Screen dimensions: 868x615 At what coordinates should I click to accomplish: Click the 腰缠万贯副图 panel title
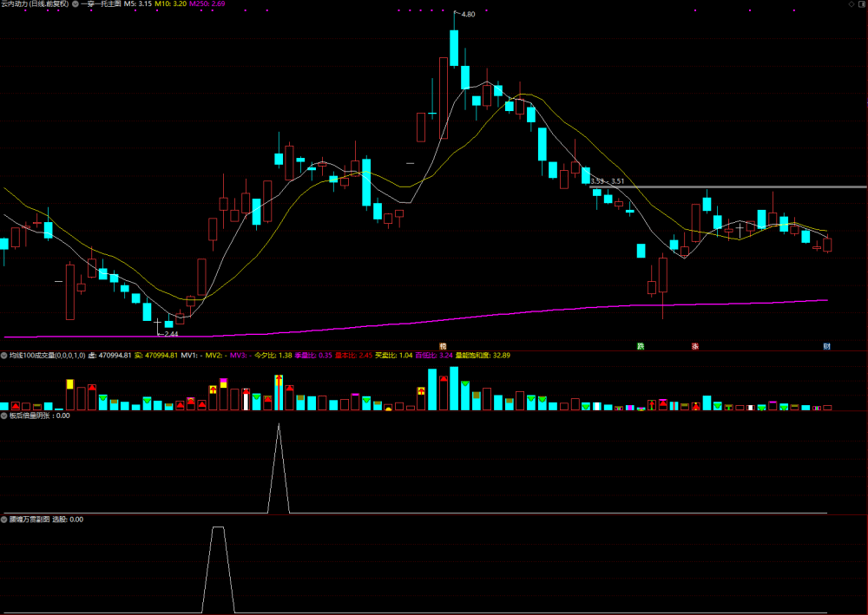tap(30, 520)
